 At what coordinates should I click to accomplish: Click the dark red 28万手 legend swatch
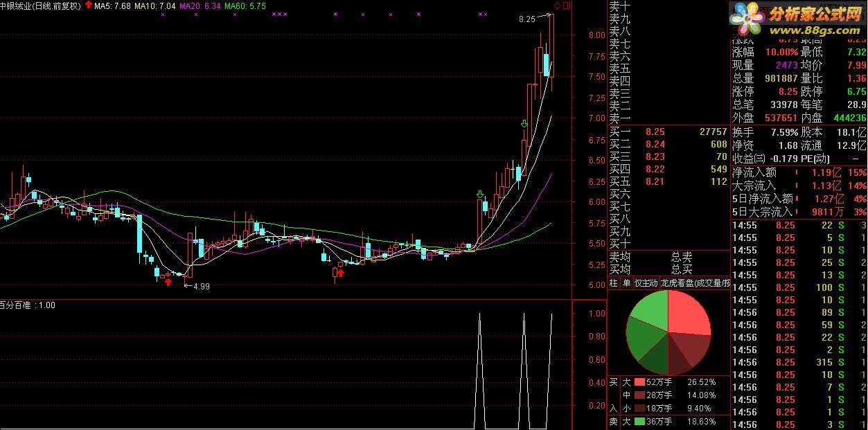[639, 395]
